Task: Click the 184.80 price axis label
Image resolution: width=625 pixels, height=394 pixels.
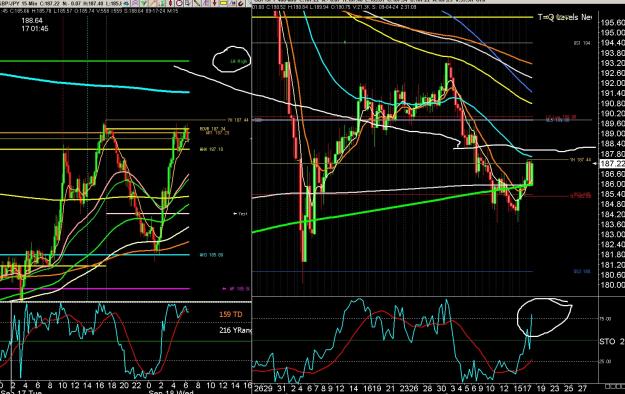Action: tap(612, 204)
